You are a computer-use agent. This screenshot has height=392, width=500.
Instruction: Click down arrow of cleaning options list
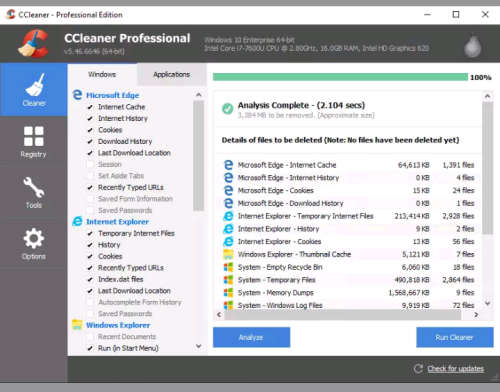pos(199,346)
